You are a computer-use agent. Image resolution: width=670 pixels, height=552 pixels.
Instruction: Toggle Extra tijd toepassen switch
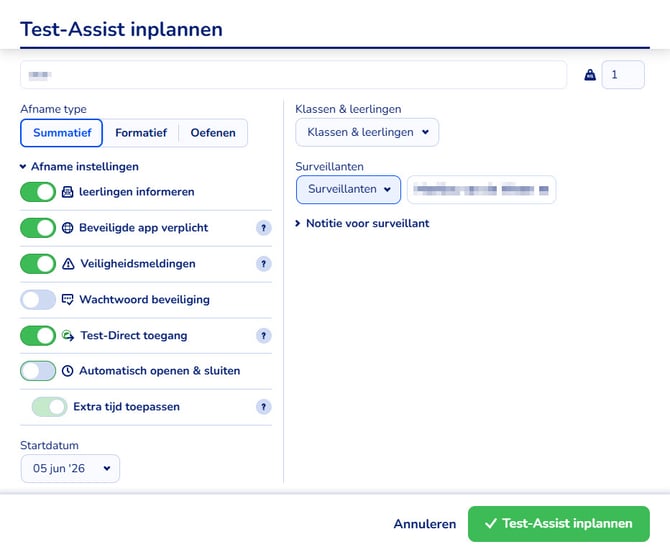pyautogui.click(x=49, y=407)
